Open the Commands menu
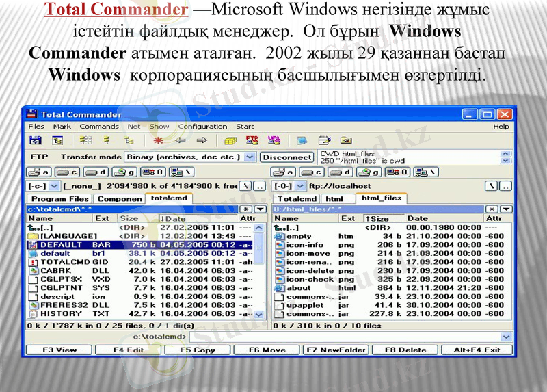This screenshot has height=392, width=547. pyautogui.click(x=99, y=127)
